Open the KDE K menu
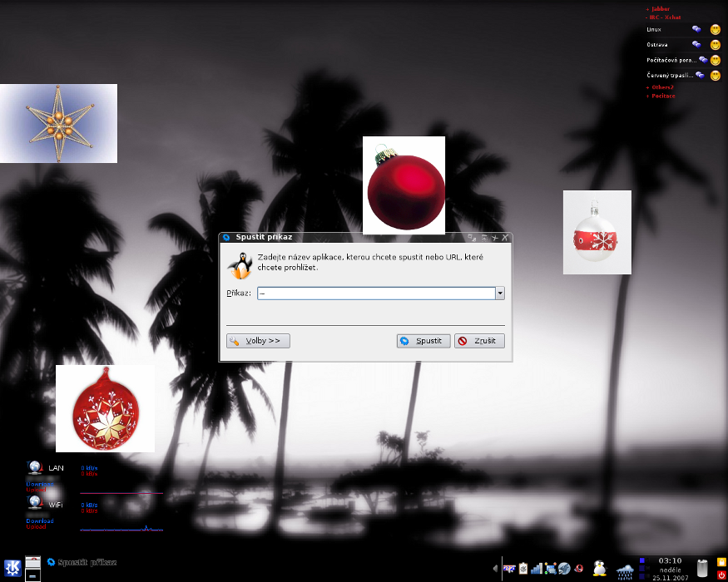This screenshot has height=582, width=728. [x=13, y=568]
